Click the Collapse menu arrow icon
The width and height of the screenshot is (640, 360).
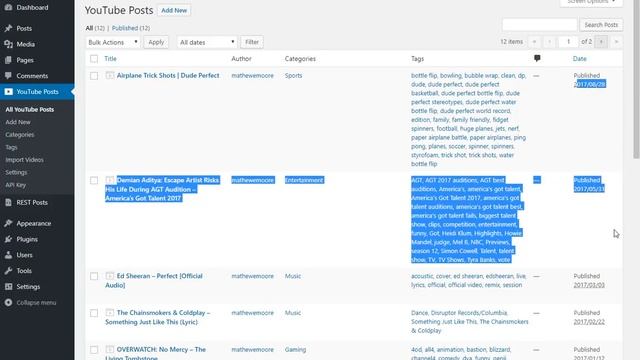coord(8,302)
